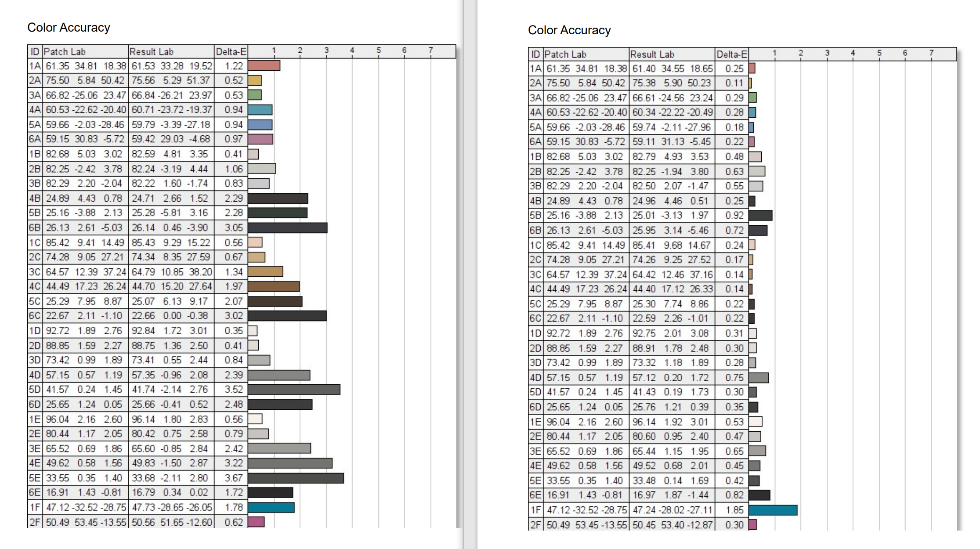
Task: Click the 6B dark bar in left table
Action: (x=287, y=228)
